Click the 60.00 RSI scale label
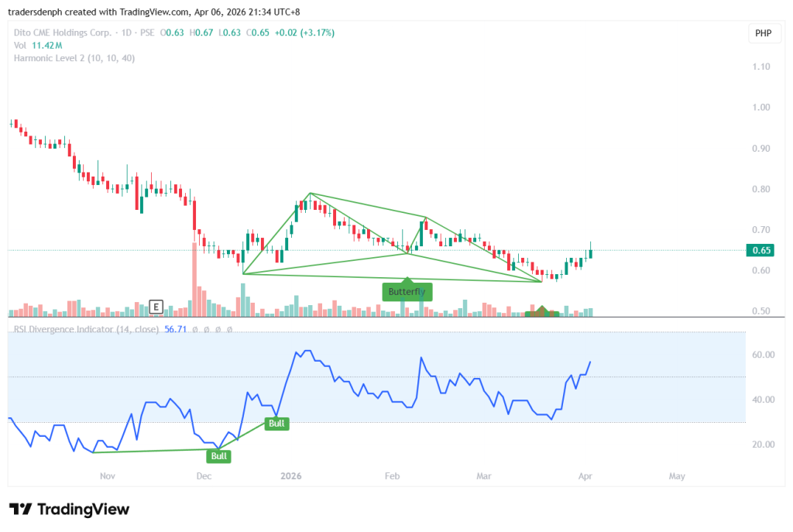Viewport: 793px width, 532px height. pyautogui.click(x=761, y=355)
